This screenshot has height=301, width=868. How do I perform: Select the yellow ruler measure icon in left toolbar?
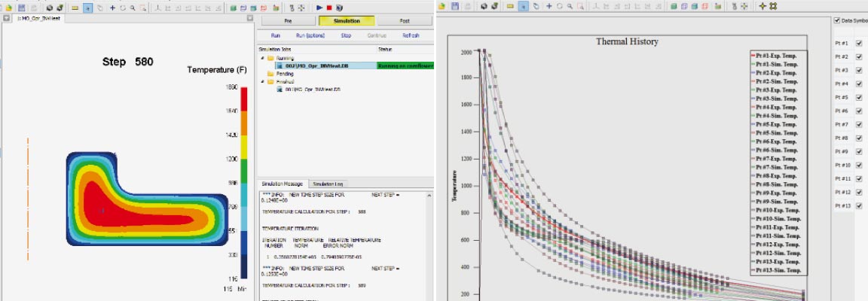[x=75, y=8]
